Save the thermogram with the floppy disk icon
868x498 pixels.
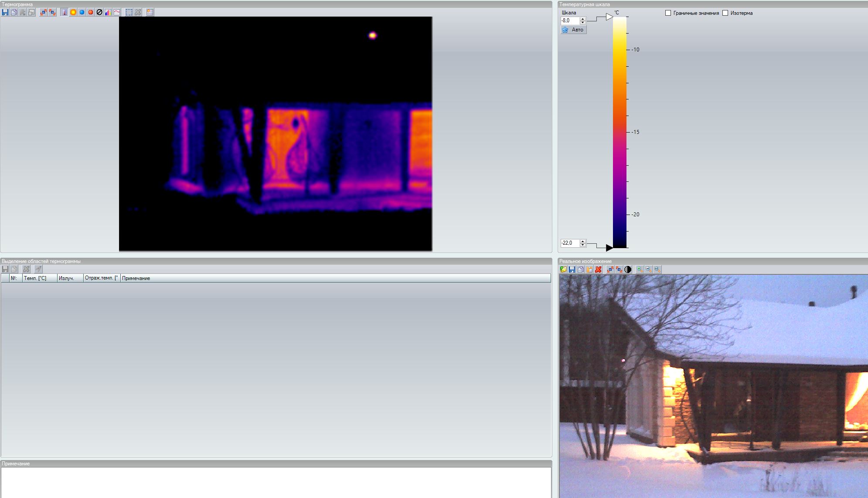point(5,12)
